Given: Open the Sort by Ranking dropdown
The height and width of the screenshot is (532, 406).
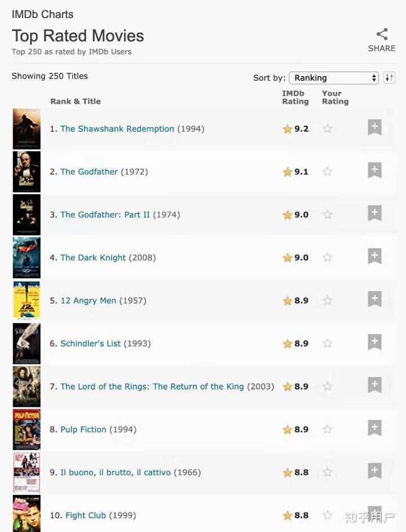Looking at the screenshot, I should 334,77.
